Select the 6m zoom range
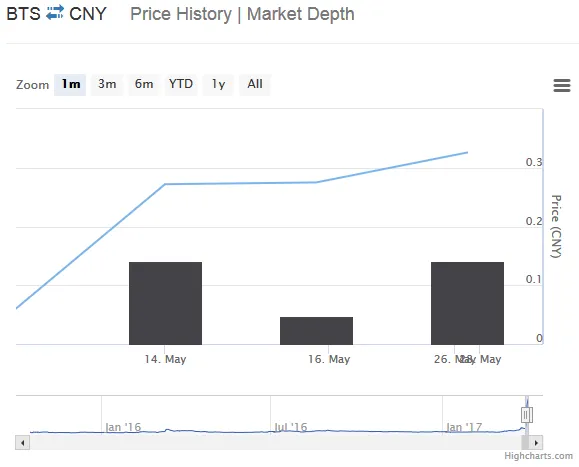The image size is (579, 467). (x=144, y=85)
